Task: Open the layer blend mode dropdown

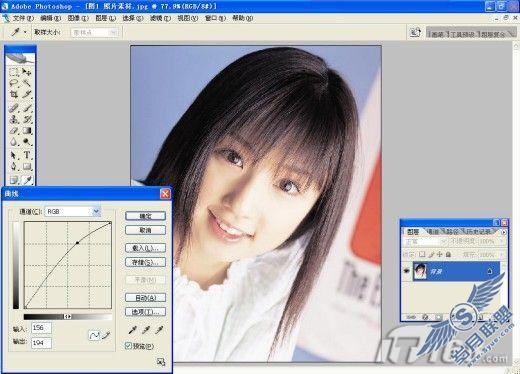Action: pyautogui.click(x=425, y=241)
